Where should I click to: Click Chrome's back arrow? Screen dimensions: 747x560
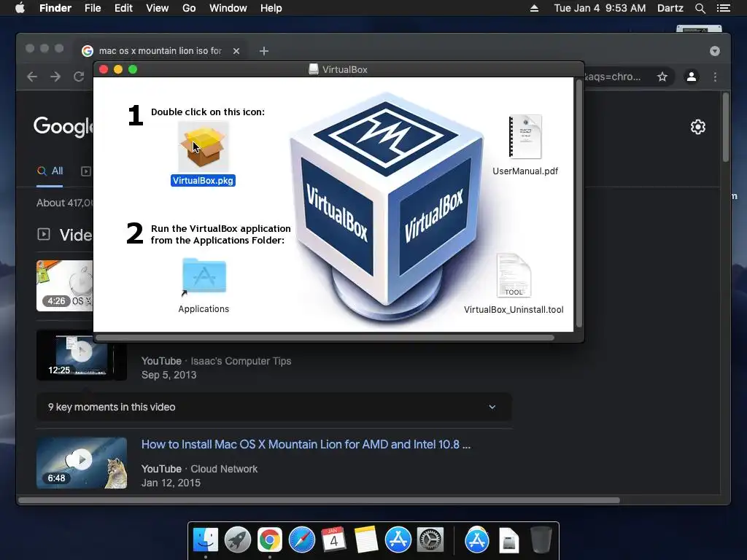[32, 77]
